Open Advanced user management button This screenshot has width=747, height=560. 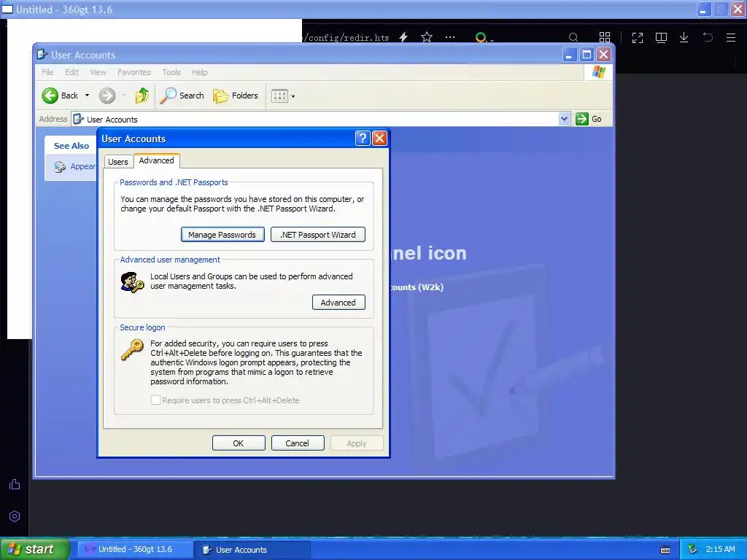[x=338, y=303]
